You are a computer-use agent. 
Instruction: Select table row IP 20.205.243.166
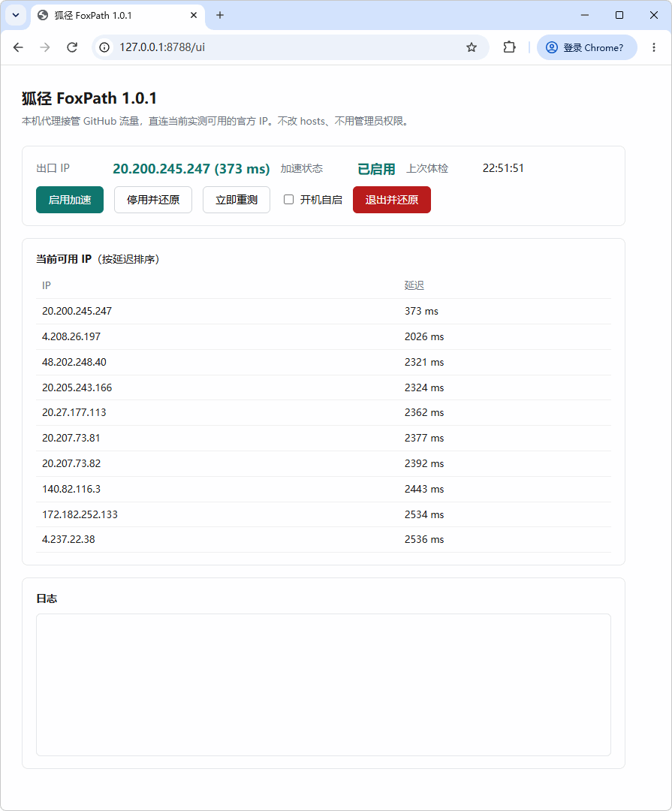point(324,387)
